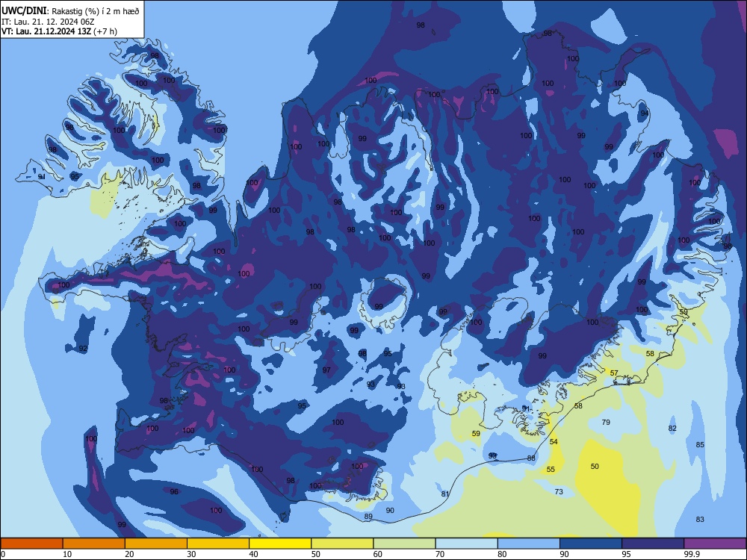This screenshot has height=560, width=747.
Task: Click the legend tick label '40'
Action: (253, 554)
